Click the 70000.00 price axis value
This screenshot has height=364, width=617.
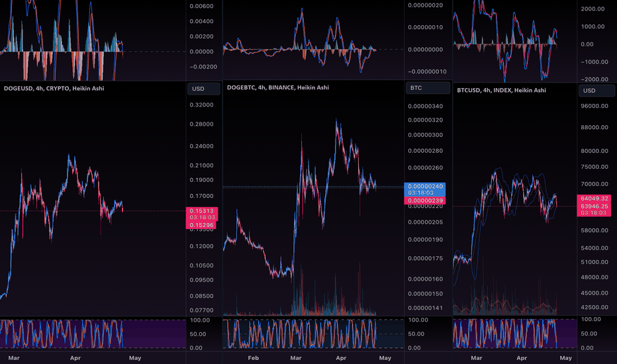click(594, 184)
